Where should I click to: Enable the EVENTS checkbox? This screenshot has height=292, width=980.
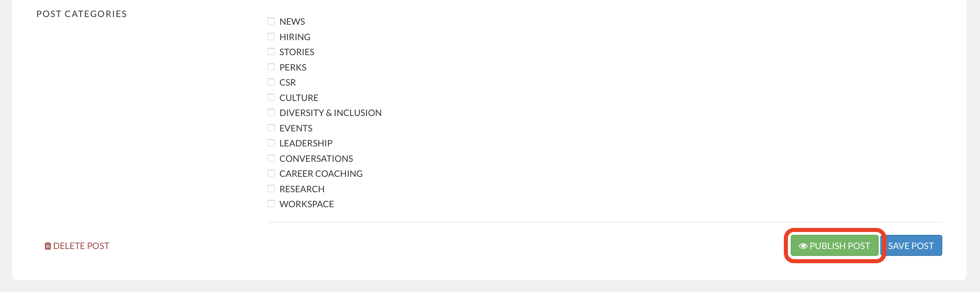click(271, 127)
